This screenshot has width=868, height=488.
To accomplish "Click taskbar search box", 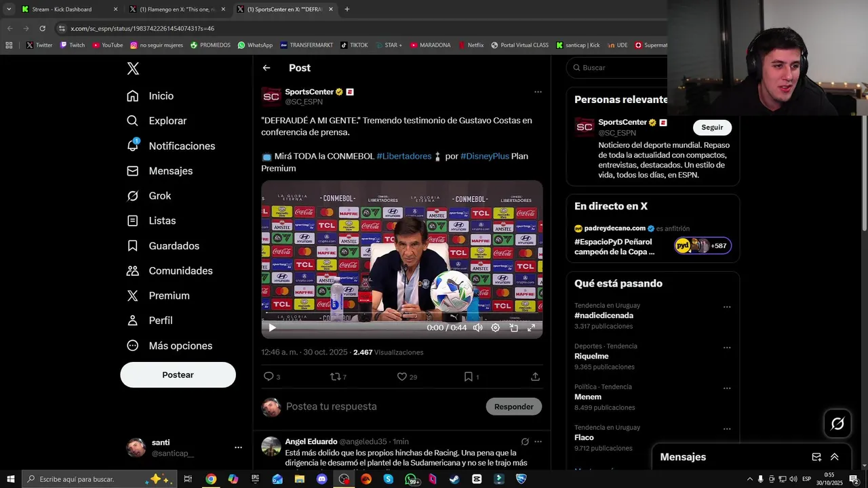I will [98, 479].
